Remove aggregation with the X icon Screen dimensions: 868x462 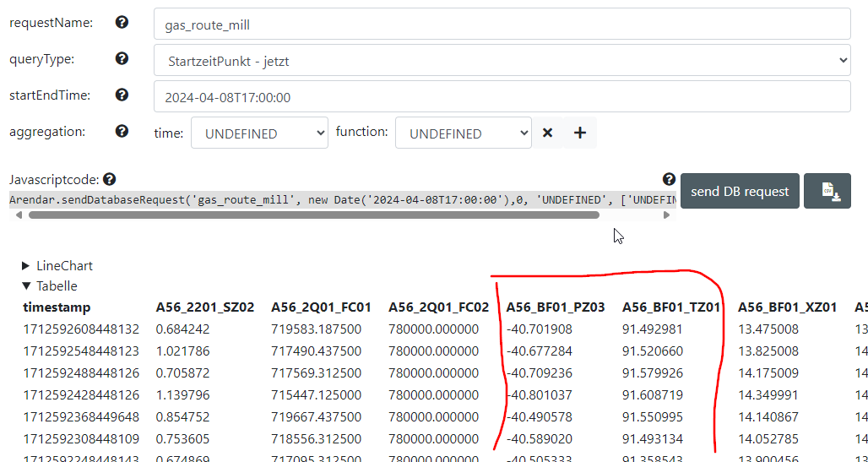coord(547,133)
